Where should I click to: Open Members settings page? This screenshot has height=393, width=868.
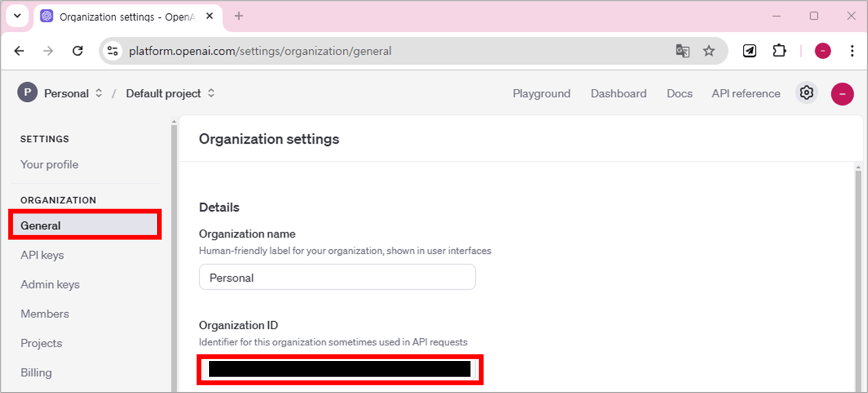pos(44,314)
